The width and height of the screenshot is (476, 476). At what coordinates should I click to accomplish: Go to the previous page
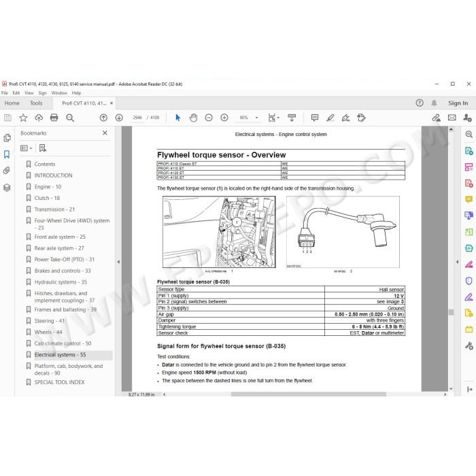point(103,118)
